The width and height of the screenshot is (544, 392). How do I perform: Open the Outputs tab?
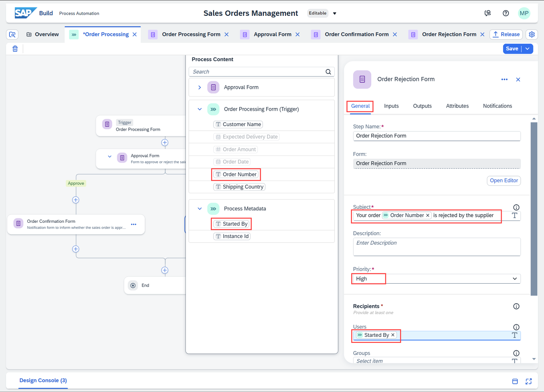tap(422, 106)
